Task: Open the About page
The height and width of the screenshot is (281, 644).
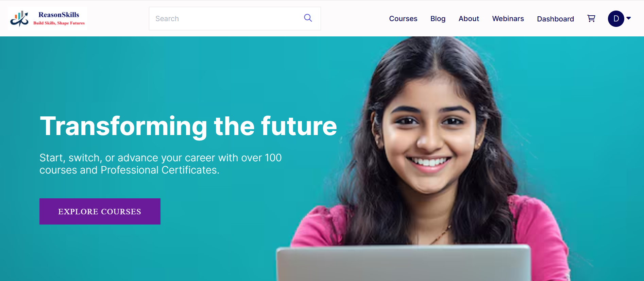Action: [x=469, y=19]
